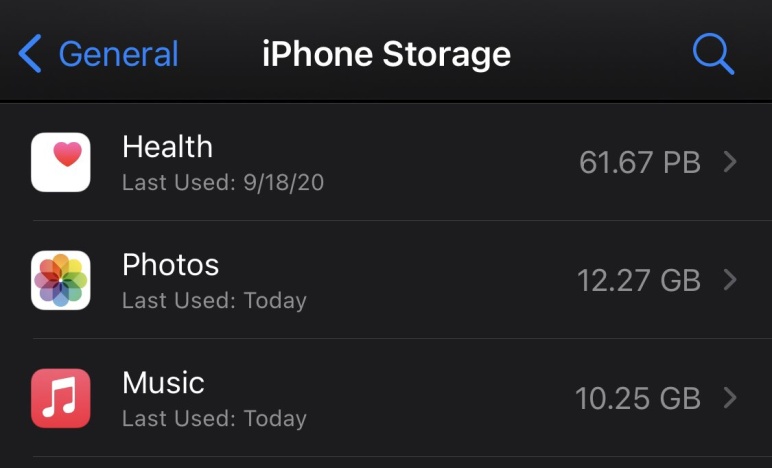Tap the back chevron icon
The image size is (772, 468).
(x=30, y=54)
